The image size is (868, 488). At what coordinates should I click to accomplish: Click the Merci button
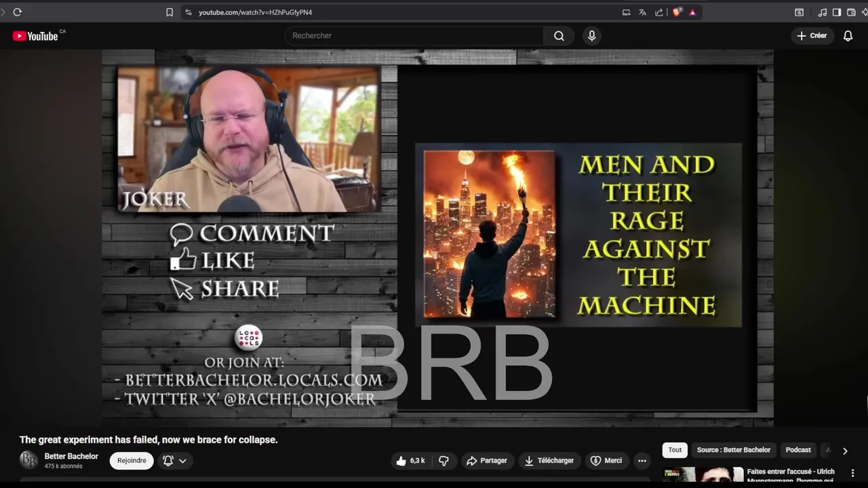[606, 461]
